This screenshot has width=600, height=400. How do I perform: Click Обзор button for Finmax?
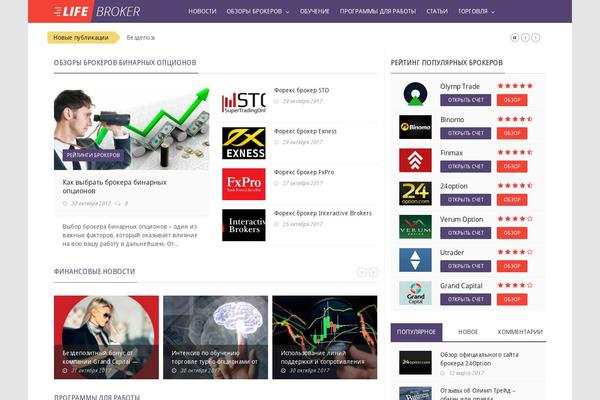point(512,167)
